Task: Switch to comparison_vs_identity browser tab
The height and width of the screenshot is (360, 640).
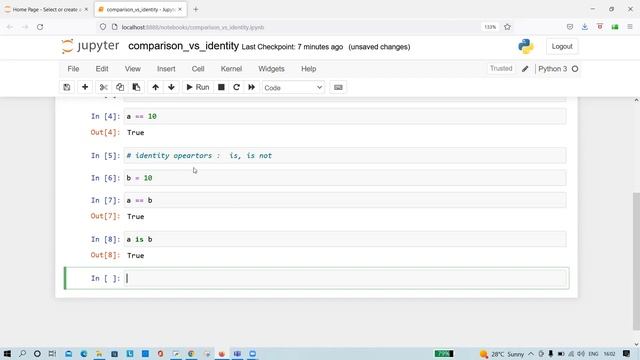Action: tap(140, 9)
